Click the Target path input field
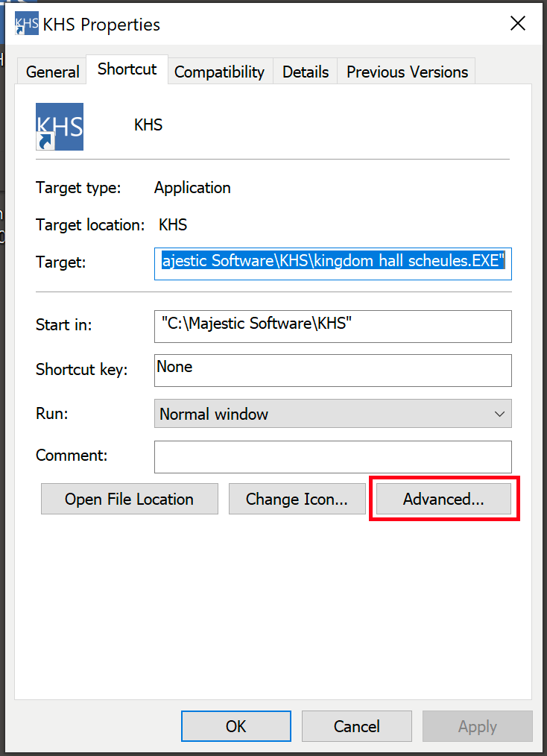 333,264
